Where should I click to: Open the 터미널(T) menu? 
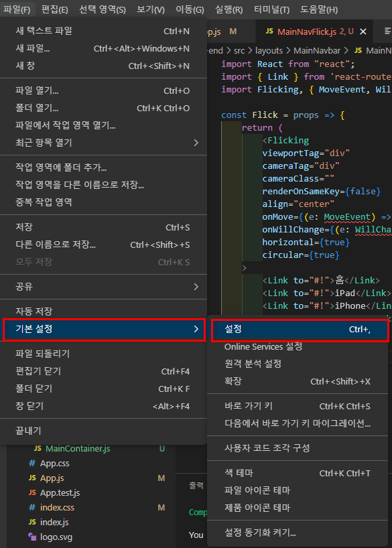(271, 9)
